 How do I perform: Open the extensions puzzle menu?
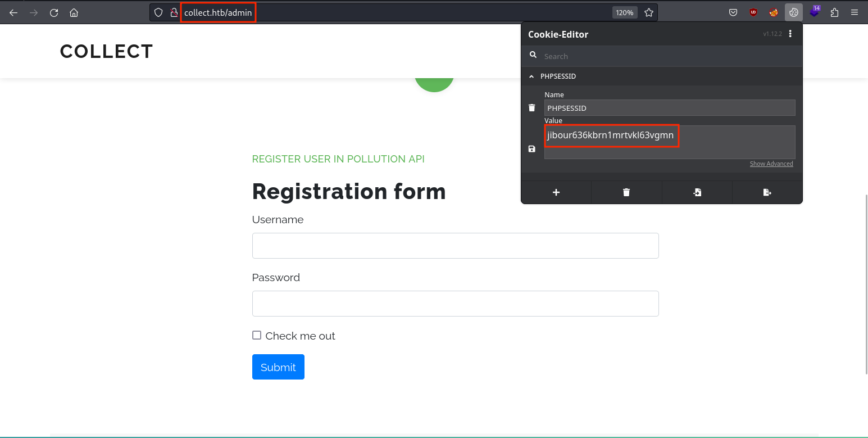click(x=834, y=12)
